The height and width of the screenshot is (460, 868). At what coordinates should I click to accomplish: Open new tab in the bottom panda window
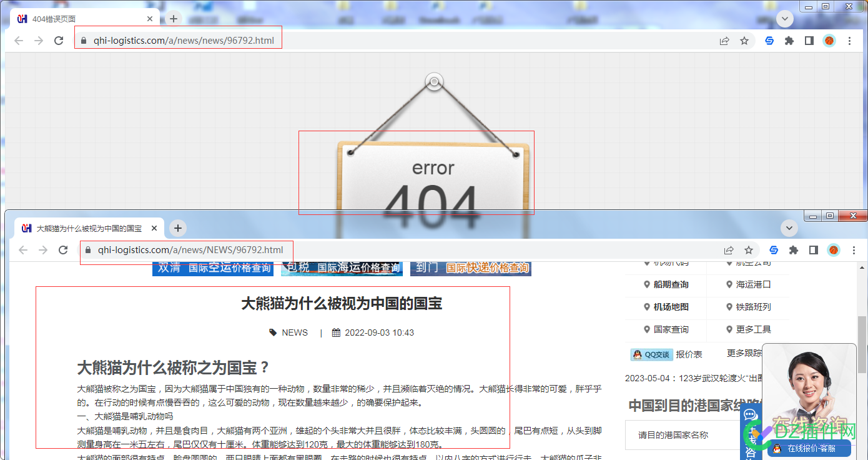coord(178,228)
